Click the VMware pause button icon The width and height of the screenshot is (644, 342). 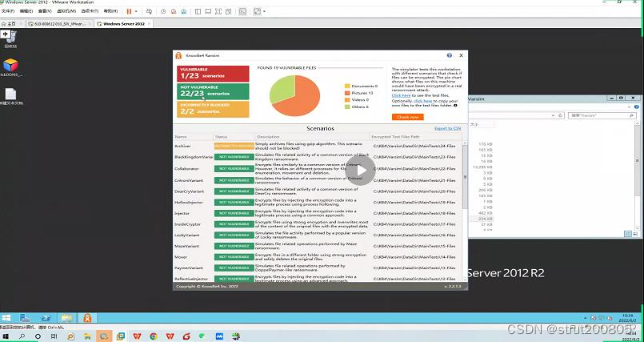(x=129, y=12)
